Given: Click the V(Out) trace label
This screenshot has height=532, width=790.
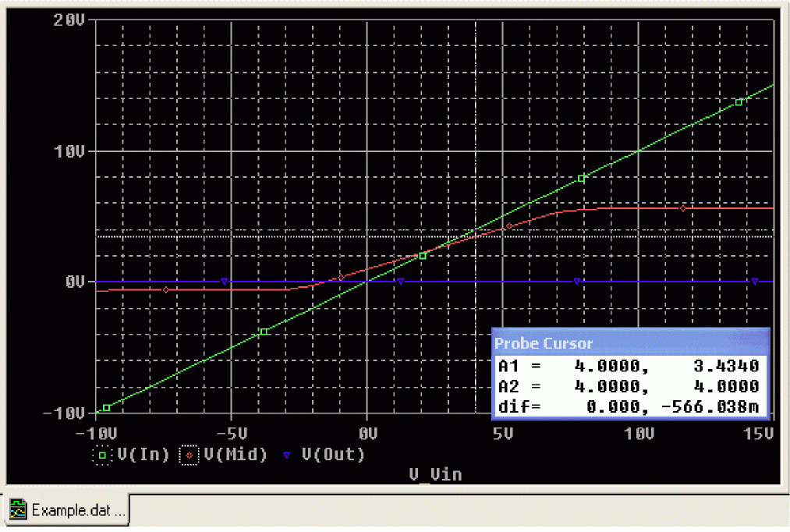Looking at the screenshot, I should click(x=333, y=455).
